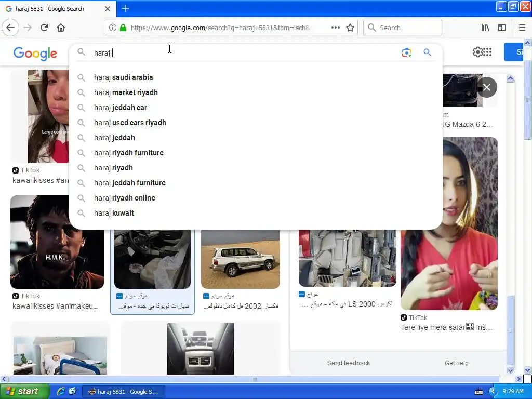The height and width of the screenshot is (399, 532).
Task: Select suggestion haraj saudi arabia
Action: pos(256,77)
